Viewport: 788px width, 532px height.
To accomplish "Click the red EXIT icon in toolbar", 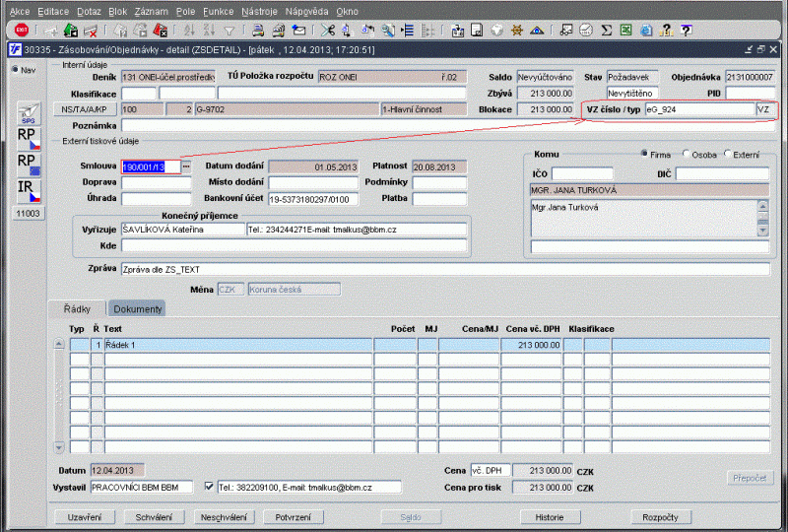I will (x=20, y=30).
